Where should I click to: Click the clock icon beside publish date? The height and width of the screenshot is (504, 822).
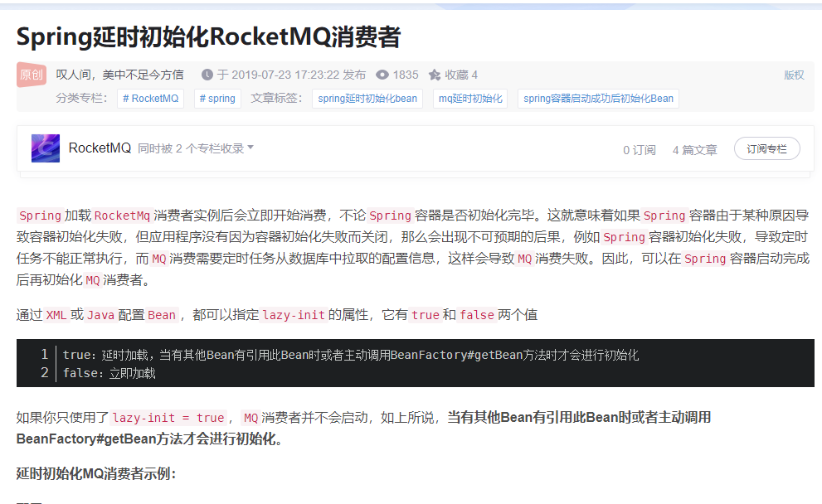[207, 75]
